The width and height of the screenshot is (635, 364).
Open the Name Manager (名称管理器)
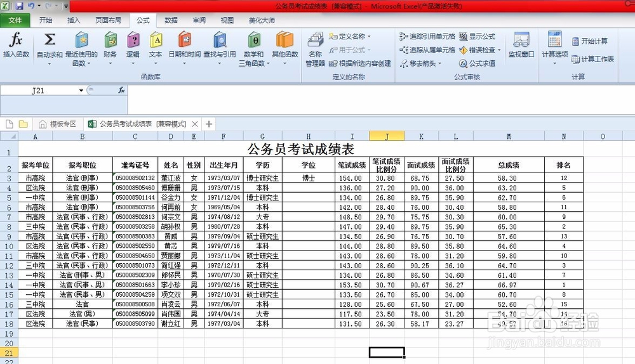[x=315, y=49]
